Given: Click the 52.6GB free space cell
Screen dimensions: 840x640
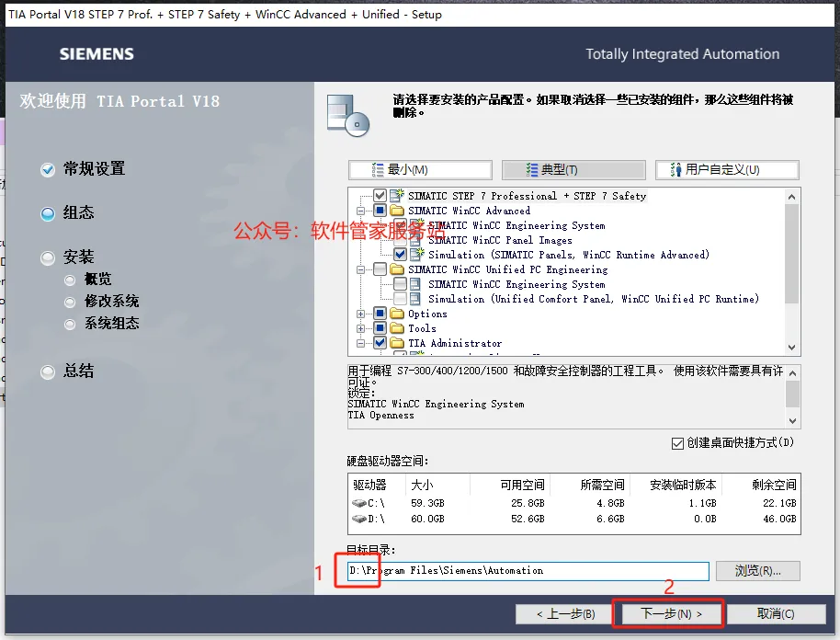Looking at the screenshot, I should click(528, 519).
